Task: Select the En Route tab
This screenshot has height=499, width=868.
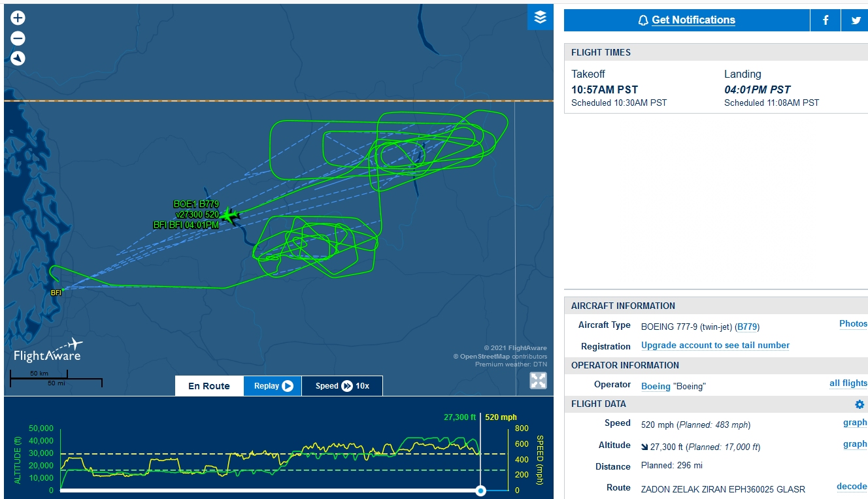Action: pos(209,386)
